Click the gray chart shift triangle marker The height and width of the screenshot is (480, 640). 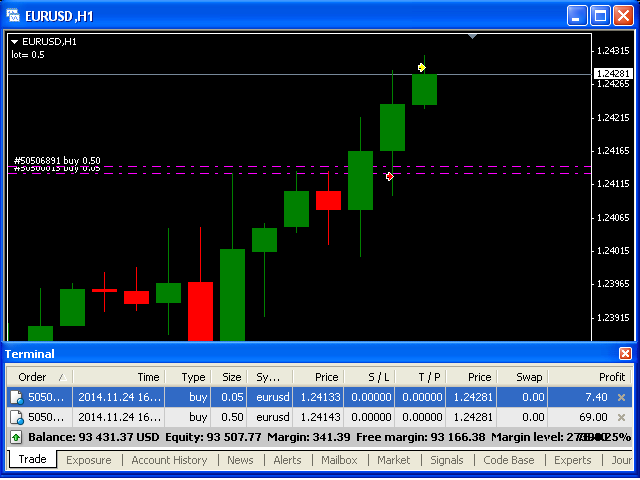pos(473,37)
